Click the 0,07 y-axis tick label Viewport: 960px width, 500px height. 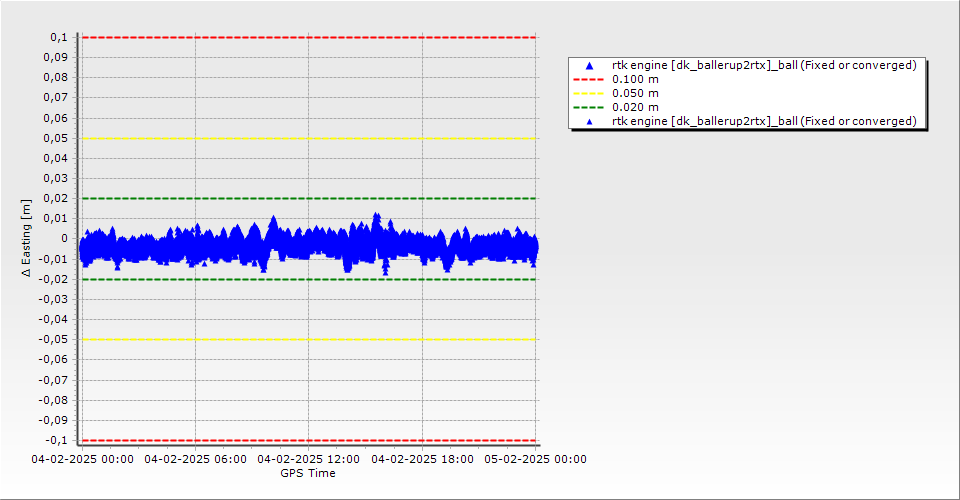56,98
